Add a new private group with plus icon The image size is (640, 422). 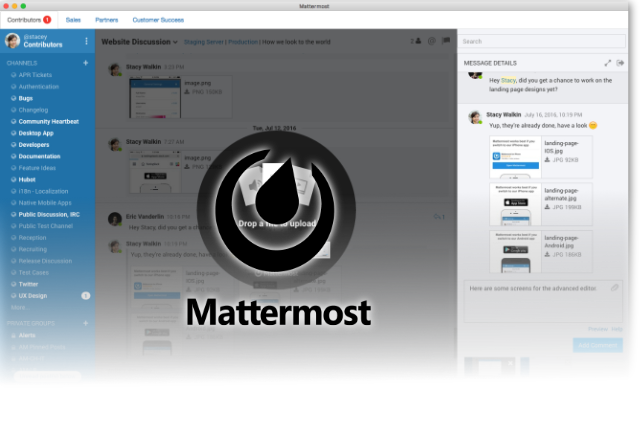pyautogui.click(x=86, y=323)
